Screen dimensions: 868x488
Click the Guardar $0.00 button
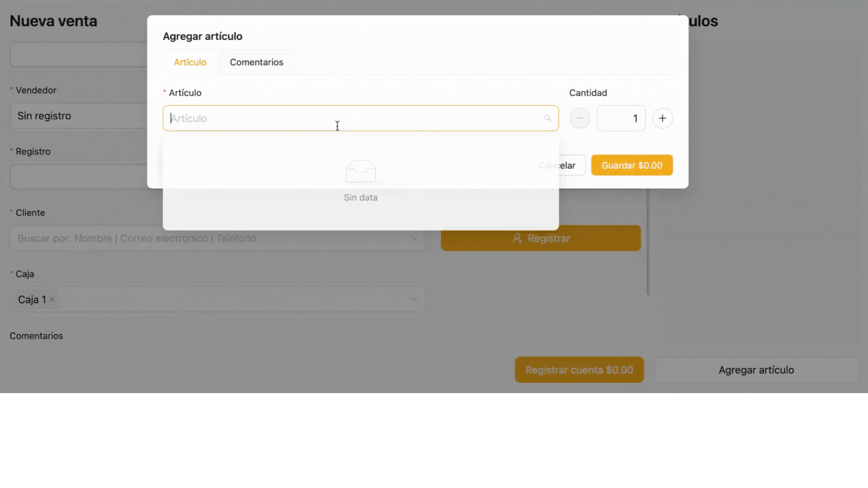pos(632,165)
